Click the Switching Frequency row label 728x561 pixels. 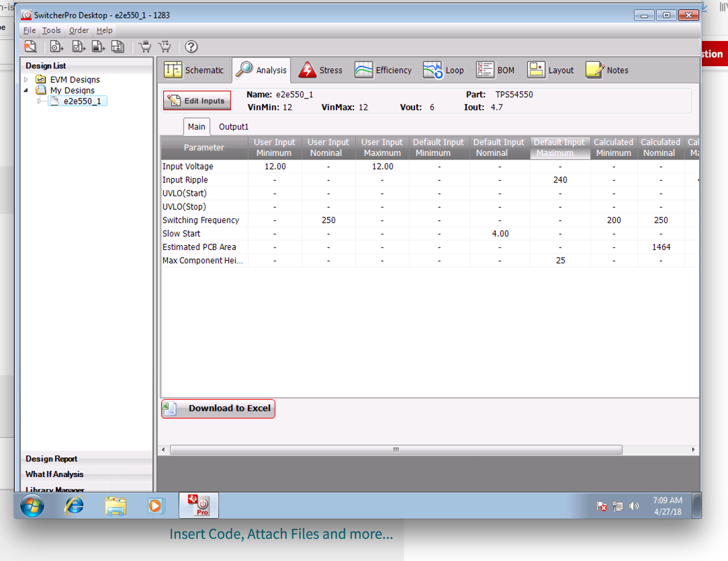[201, 220]
